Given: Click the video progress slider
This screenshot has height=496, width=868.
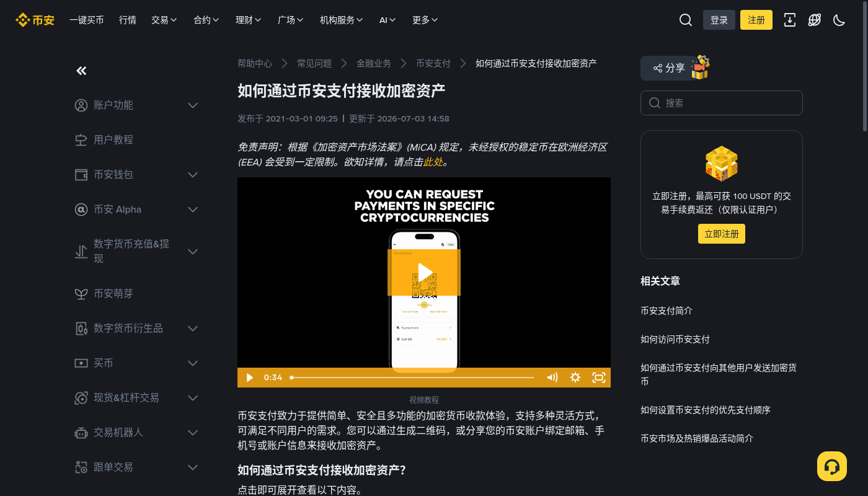Looking at the screenshot, I should pyautogui.click(x=412, y=378).
